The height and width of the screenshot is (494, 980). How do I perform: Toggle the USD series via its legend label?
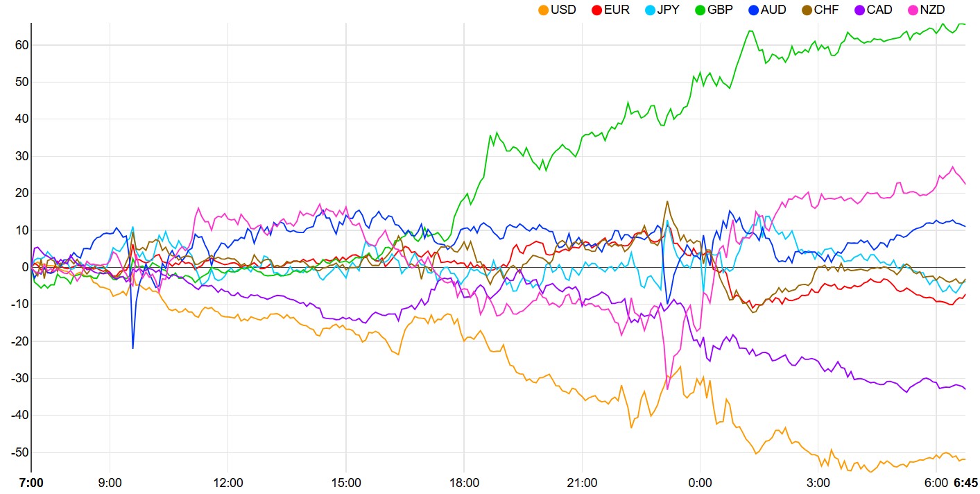pyautogui.click(x=563, y=10)
